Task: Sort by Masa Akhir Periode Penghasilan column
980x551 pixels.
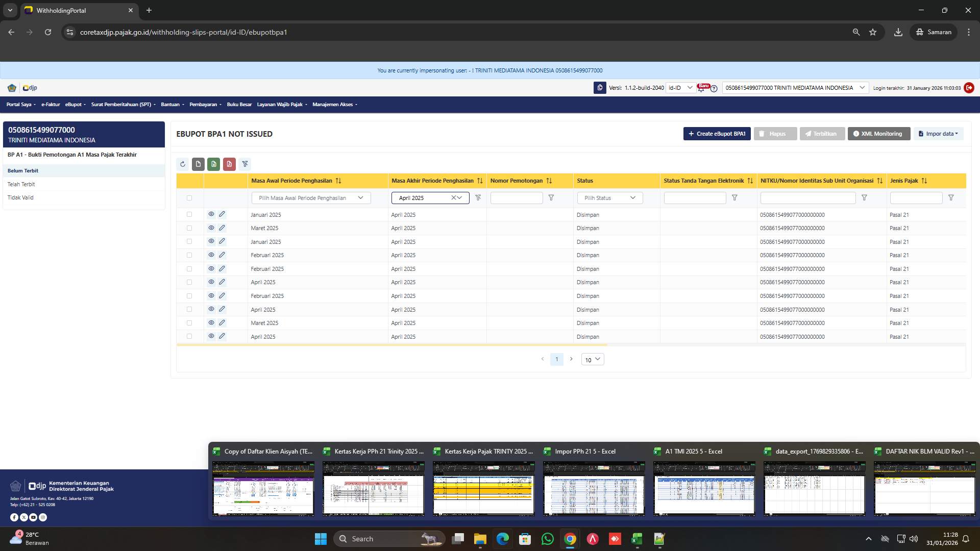Action: click(480, 181)
